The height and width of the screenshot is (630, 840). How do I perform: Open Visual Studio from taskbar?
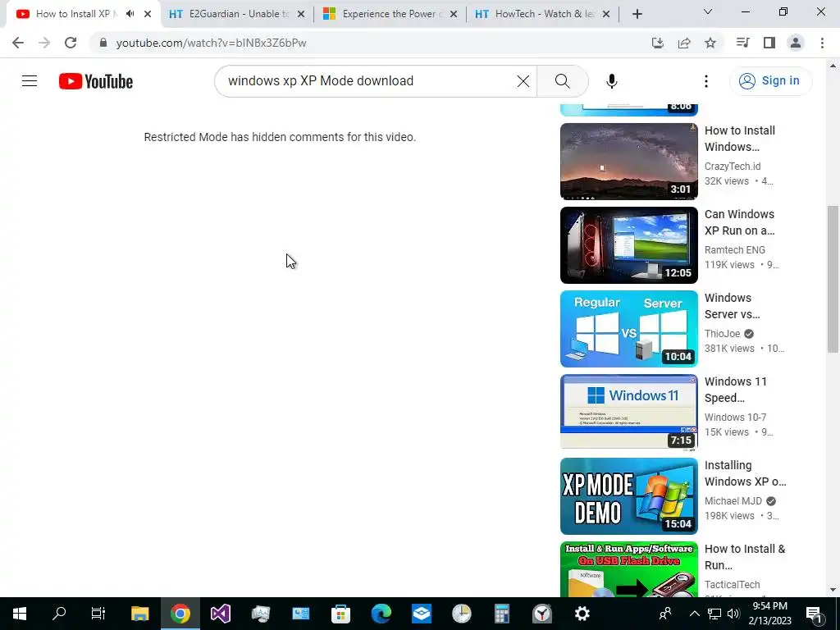[220, 614]
